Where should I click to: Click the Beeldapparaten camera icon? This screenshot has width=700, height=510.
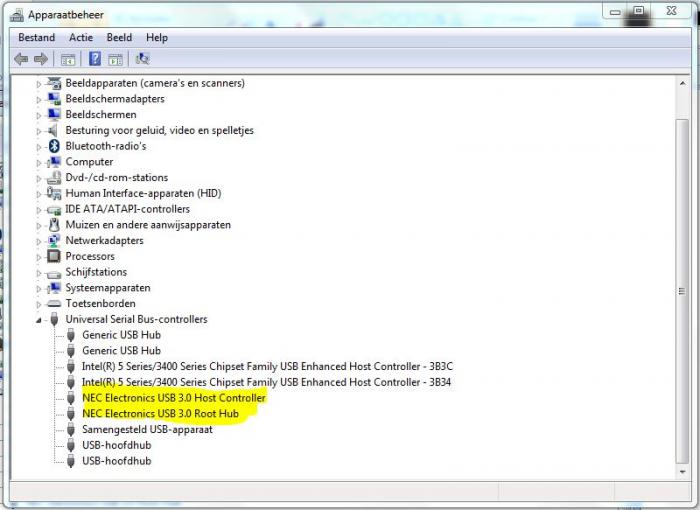click(54, 83)
